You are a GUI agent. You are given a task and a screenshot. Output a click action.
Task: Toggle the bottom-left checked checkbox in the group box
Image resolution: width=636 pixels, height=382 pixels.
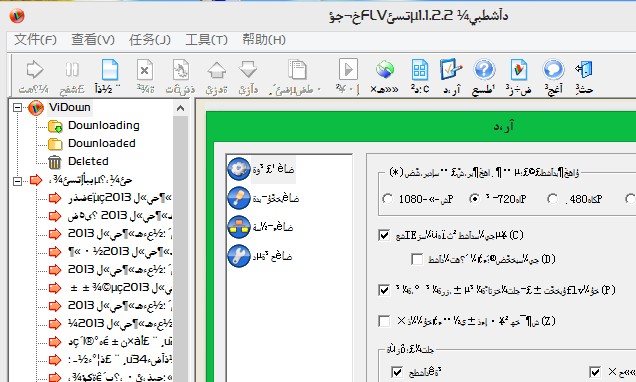[x=397, y=372]
